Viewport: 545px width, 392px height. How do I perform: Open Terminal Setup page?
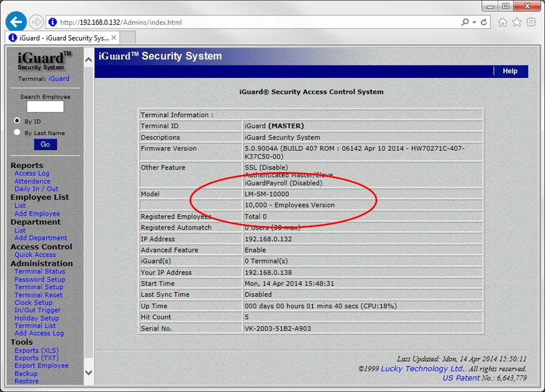(x=39, y=287)
